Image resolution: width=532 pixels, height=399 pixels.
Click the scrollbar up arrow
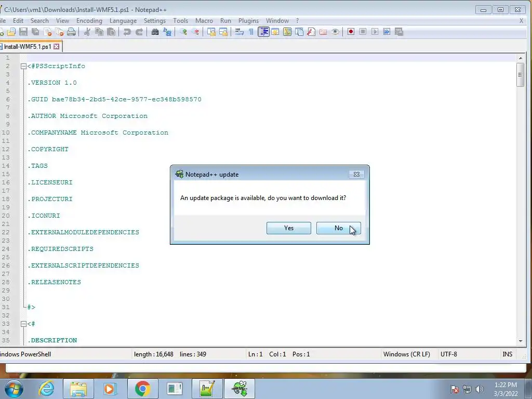(520, 58)
